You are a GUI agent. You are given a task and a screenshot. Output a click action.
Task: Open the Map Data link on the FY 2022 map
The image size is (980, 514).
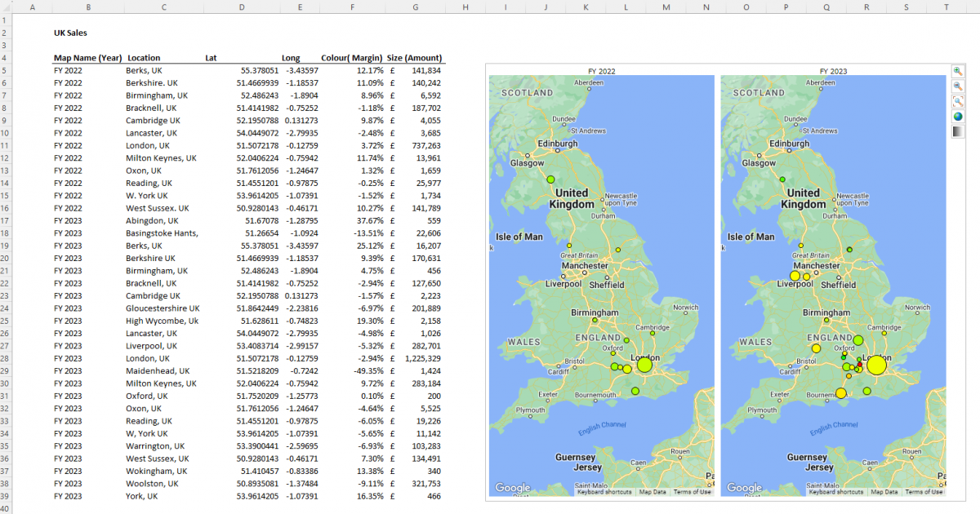click(x=653, y=492)
